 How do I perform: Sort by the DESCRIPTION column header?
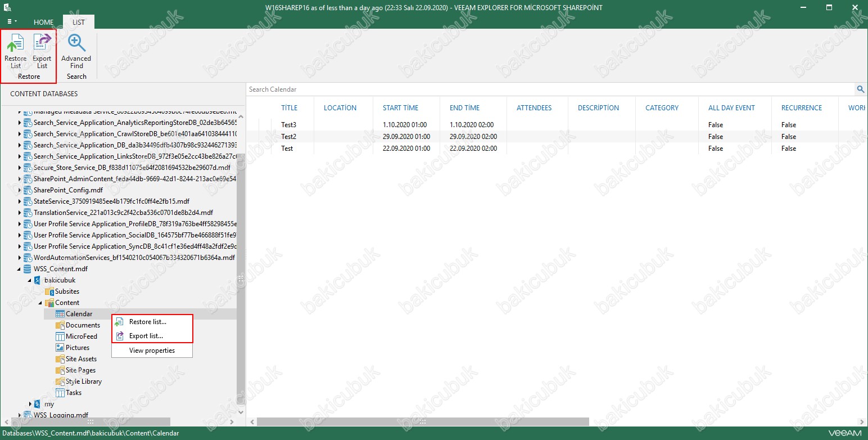pyautogui.click(x=598, y=108)
